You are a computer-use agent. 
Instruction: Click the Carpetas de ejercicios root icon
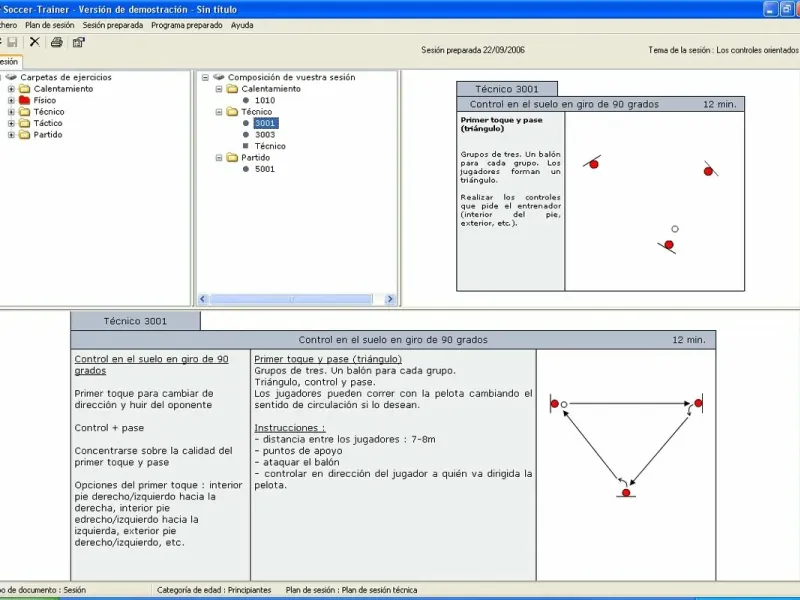click(11, 77)
